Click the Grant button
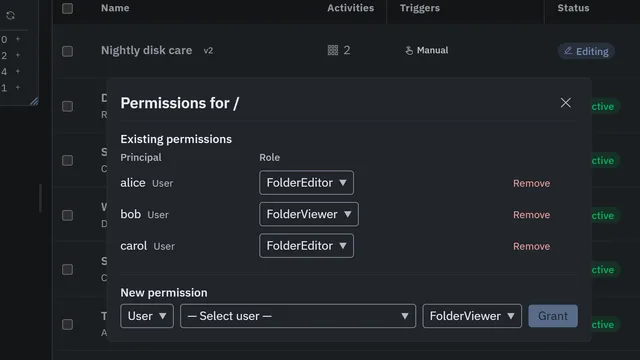Image resolution: width=640 pixels, height=360 pixels. click(x=553, y=316)
